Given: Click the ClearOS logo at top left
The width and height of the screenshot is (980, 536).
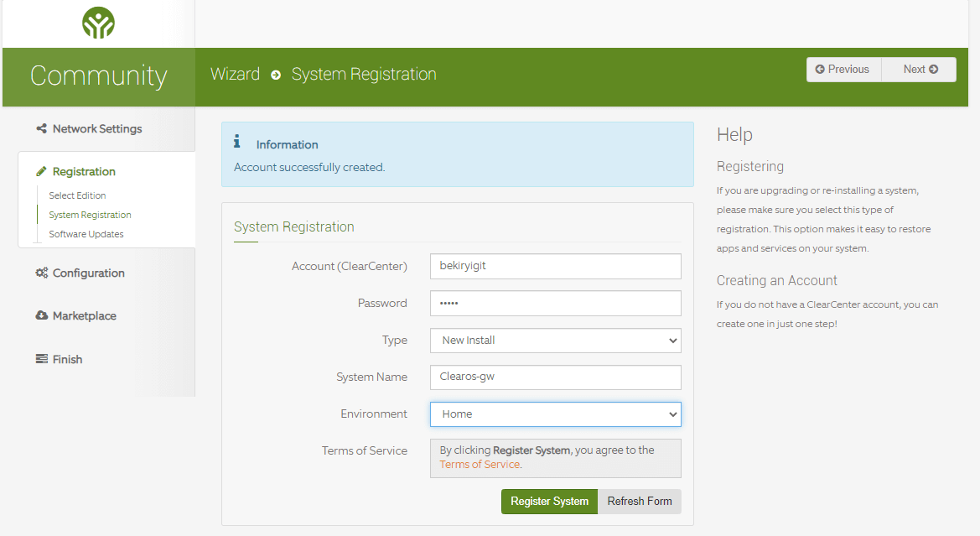Looking at the screenshot, I should tap(98, 23).
